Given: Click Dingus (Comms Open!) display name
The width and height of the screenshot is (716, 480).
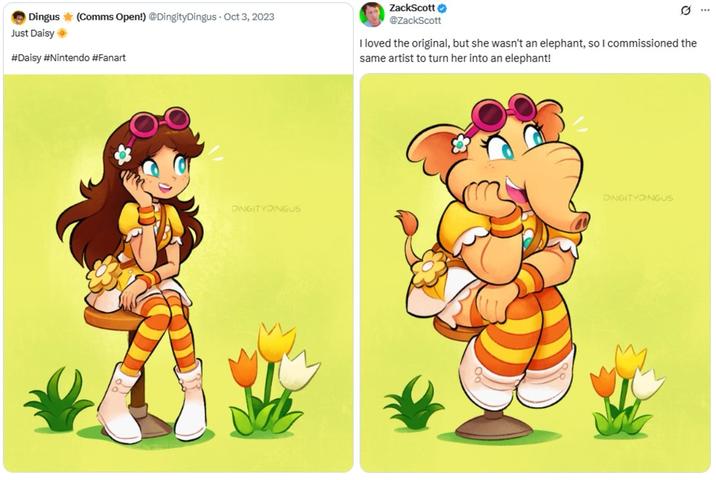Looking at the screenshot, I should coord(87,17).
